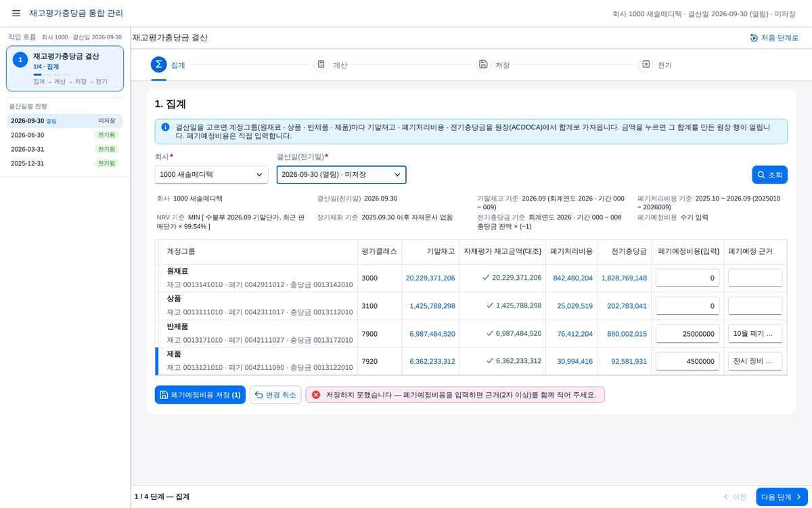Click 원재료 폐기예정 근거 input
The height and width of the screenshot is (508, 812).
pyautogui.click(x=755, y=278)
